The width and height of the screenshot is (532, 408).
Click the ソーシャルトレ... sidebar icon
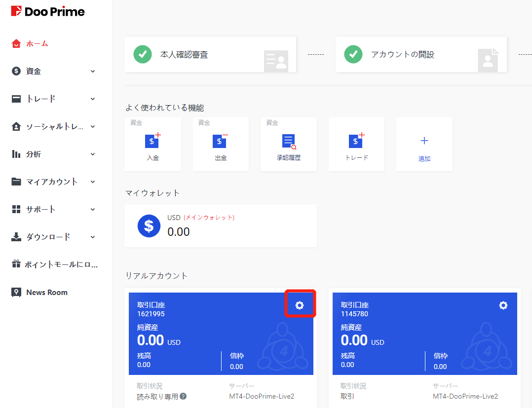pyautogui.click(x=16, y=126)
